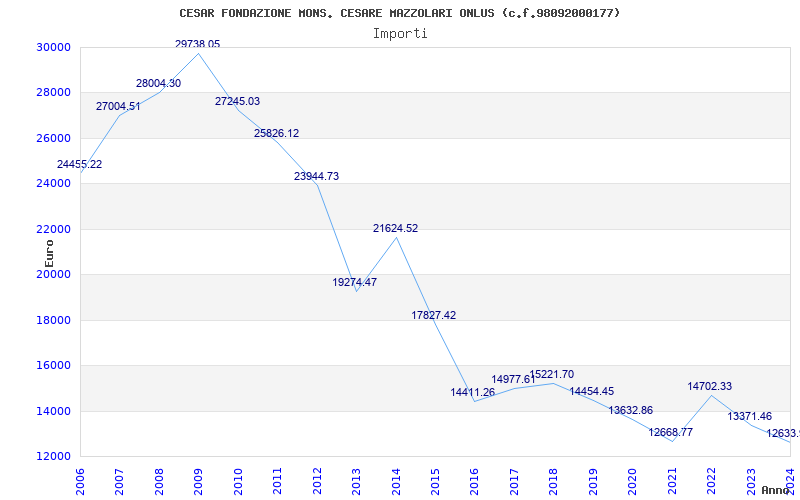Click the y-axis tick 12000
Screen dimensions: 800x500
tap(53, 456)
